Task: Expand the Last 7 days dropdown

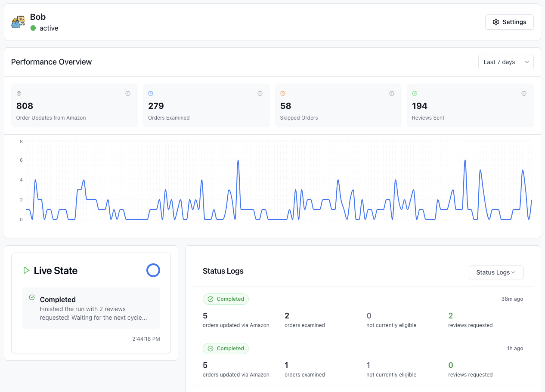Action: point(506,62)
